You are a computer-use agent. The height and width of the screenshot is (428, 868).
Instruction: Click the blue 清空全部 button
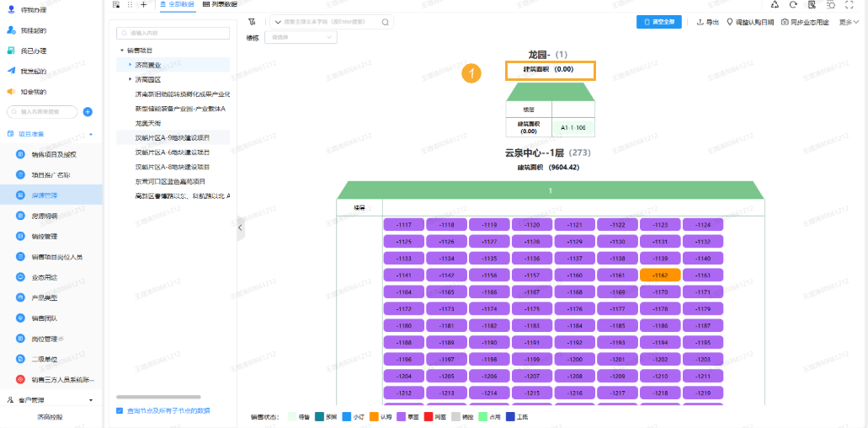[x=658, y=22]
